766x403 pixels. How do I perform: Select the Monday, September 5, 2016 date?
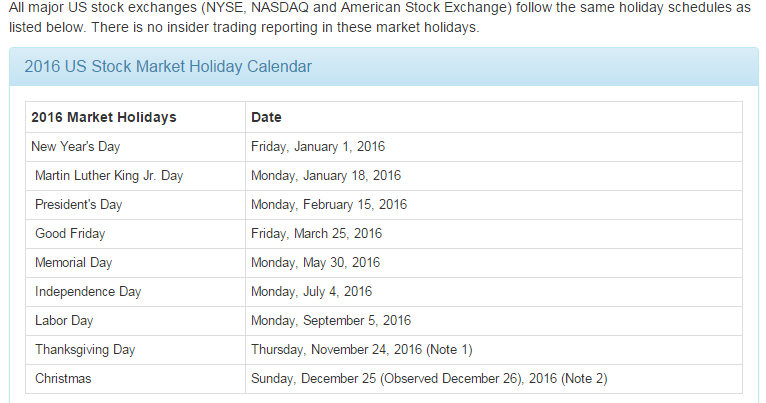tap(331, 321)
